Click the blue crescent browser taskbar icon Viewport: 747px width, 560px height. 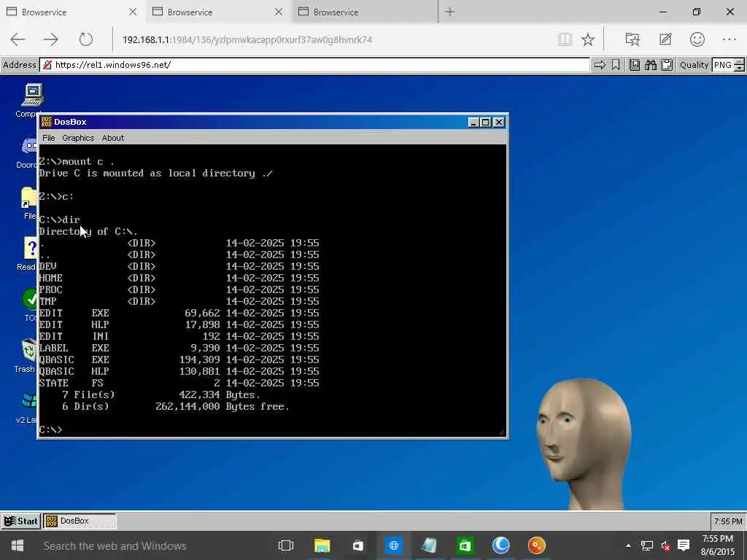[x=500, y=545]
